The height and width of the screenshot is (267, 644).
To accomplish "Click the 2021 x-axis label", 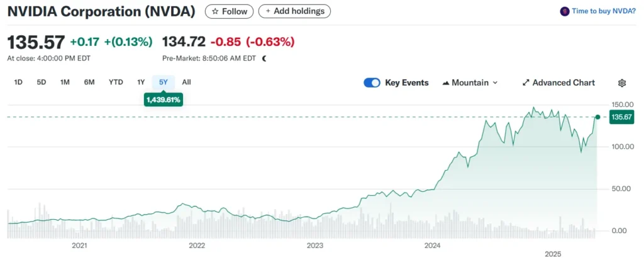I will 79,246.
